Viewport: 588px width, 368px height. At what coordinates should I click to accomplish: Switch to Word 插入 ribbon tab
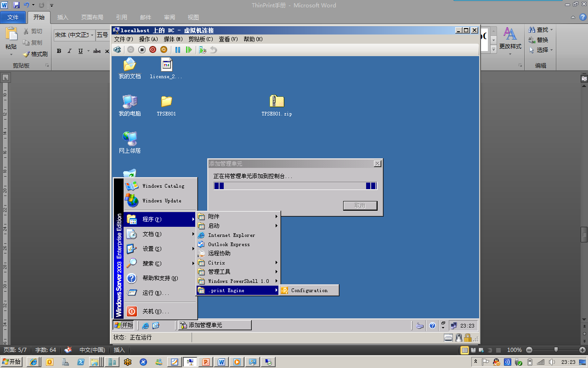(62, 17)
